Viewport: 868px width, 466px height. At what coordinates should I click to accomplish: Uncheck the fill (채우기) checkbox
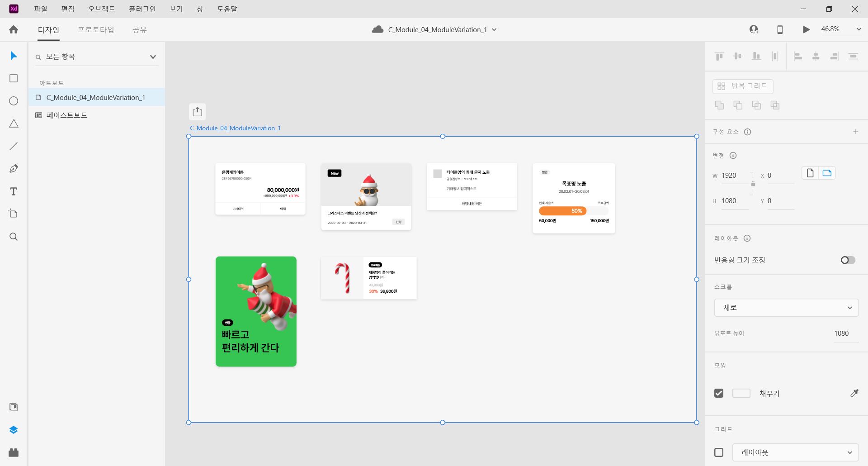coord(719,393)
